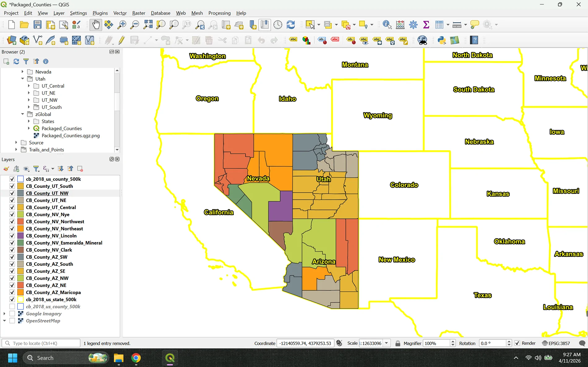The width and height of the screenshot is (588, 367).
Task: Collapse the OpenStreetMap layer entry
Action: (4, 321)
